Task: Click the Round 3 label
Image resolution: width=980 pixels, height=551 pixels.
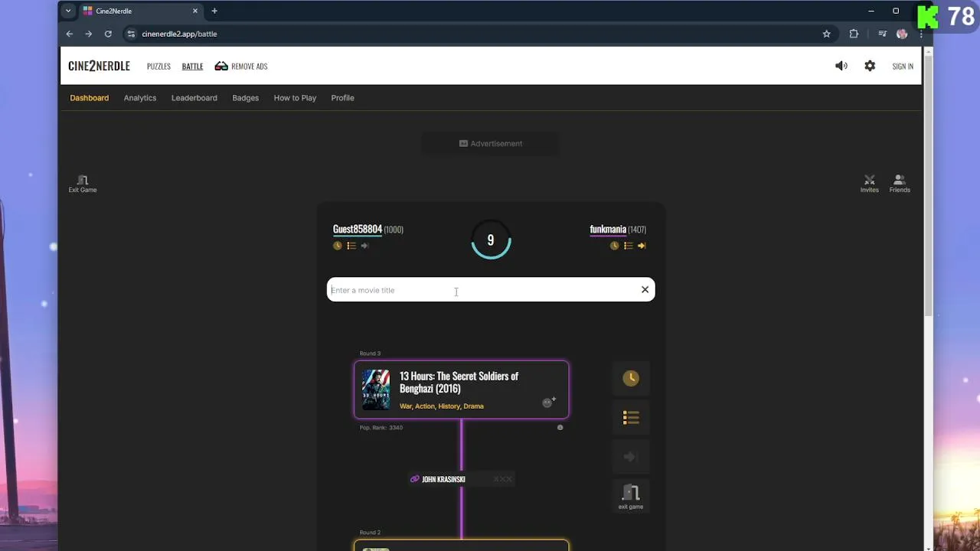Action: 370,354
